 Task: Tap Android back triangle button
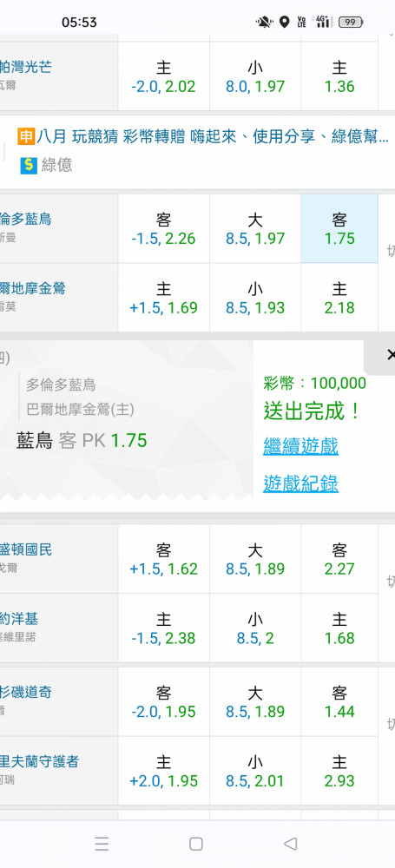(290, 844)
